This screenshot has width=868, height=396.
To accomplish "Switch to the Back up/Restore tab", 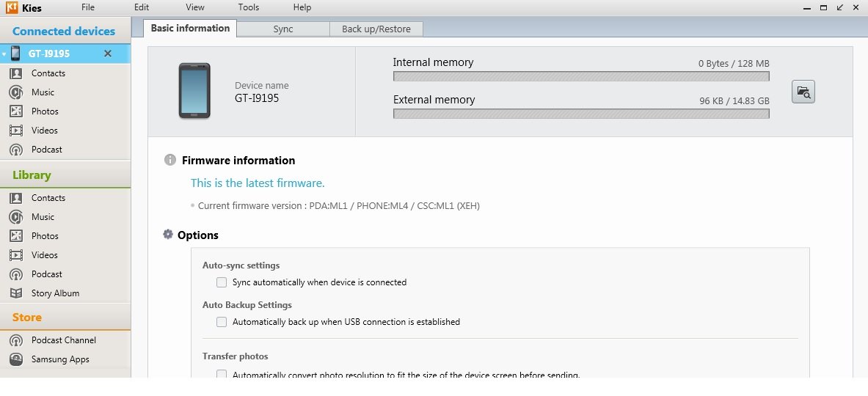I will click(376, 29).
